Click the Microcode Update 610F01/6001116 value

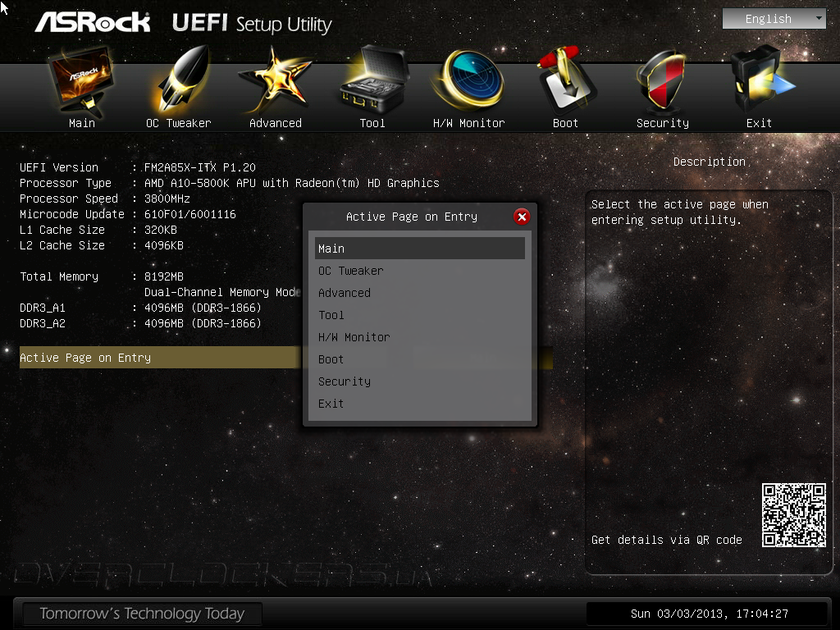pos(189,214)
